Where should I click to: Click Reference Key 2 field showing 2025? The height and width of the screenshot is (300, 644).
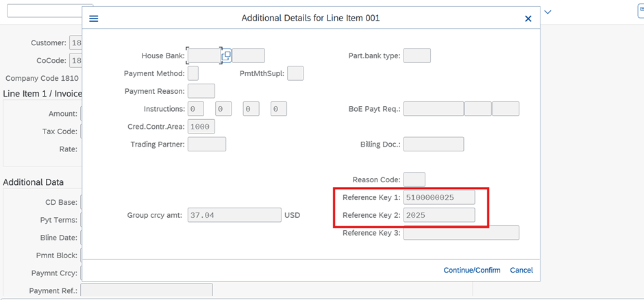(439, 215)
